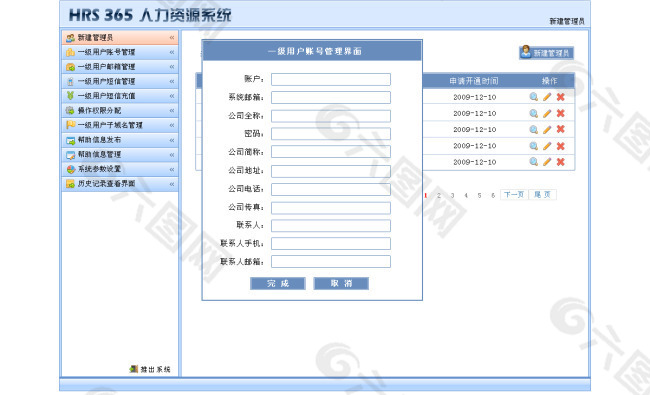Focus the 联系人邮箱 input field
The height and width of the screenshot is (395, 650).
pos(331,262)
